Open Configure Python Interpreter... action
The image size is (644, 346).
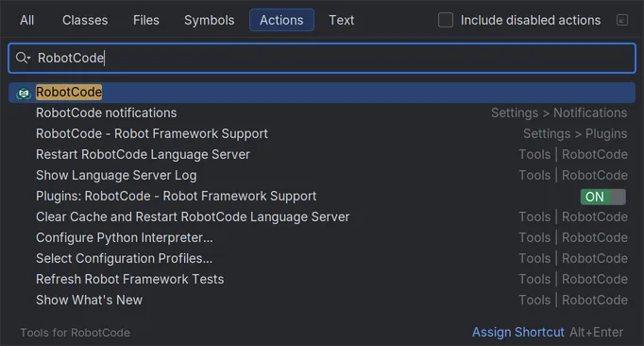pyautogui.click(x=322, y=238)
